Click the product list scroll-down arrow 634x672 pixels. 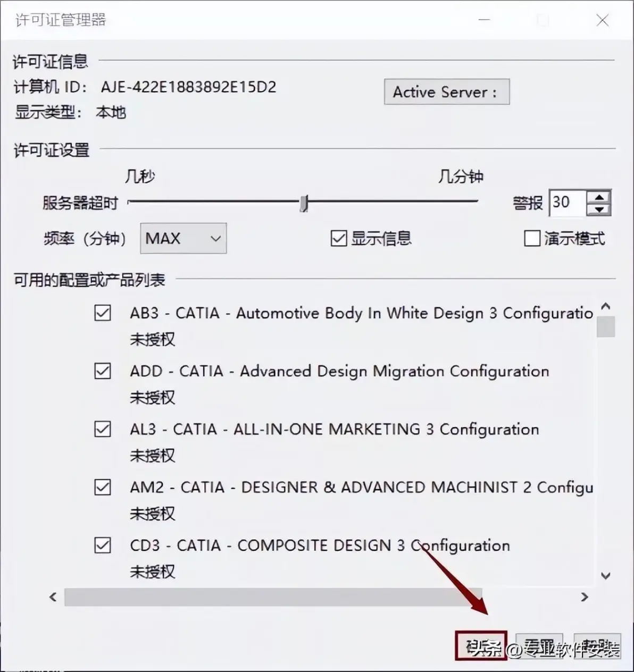(x=605, y=576)
